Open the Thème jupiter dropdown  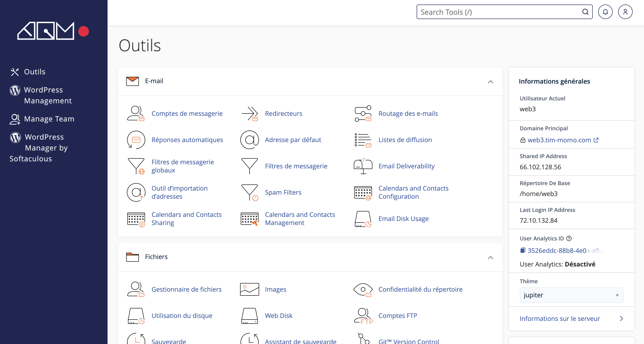point(571,295)
